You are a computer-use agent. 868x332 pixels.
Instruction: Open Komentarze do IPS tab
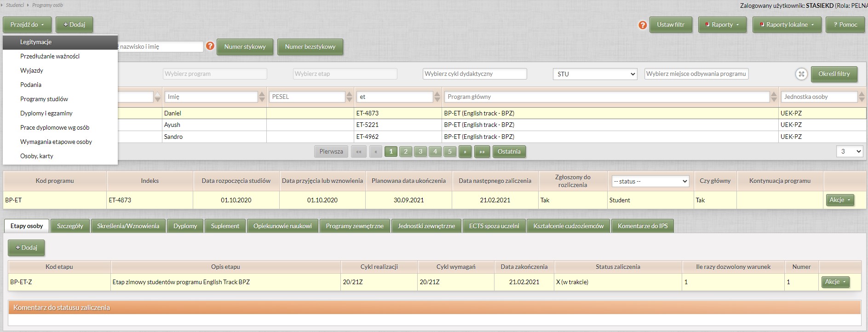643,226
